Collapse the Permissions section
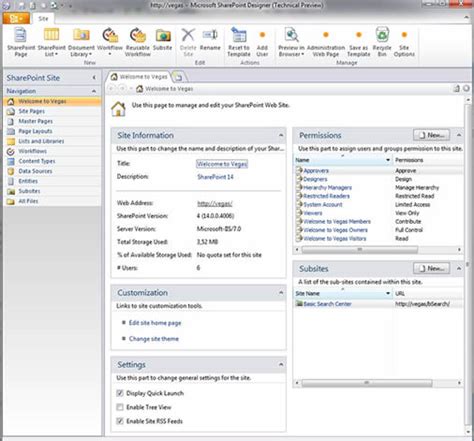This screenshot has height=441, width=474. pos(459,135)
